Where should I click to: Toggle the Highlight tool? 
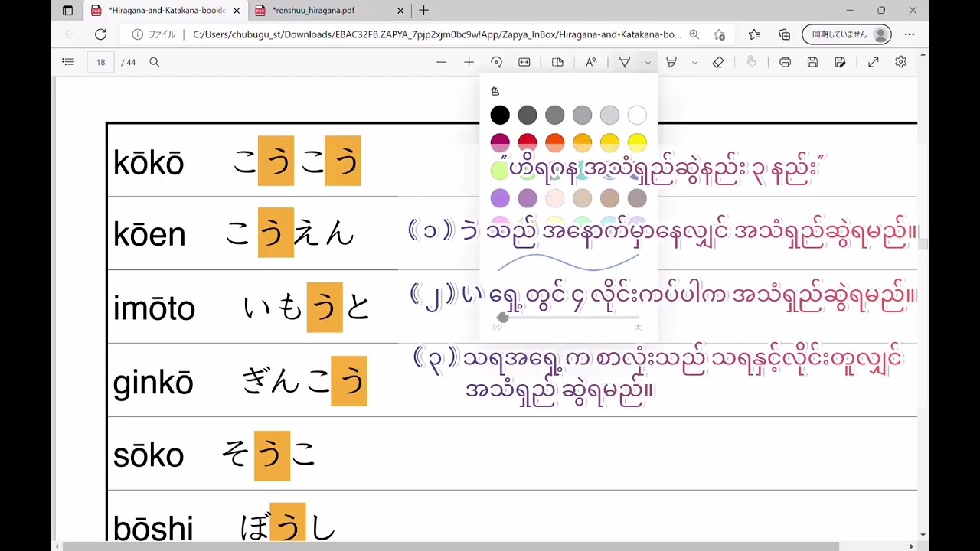[671, 62]
